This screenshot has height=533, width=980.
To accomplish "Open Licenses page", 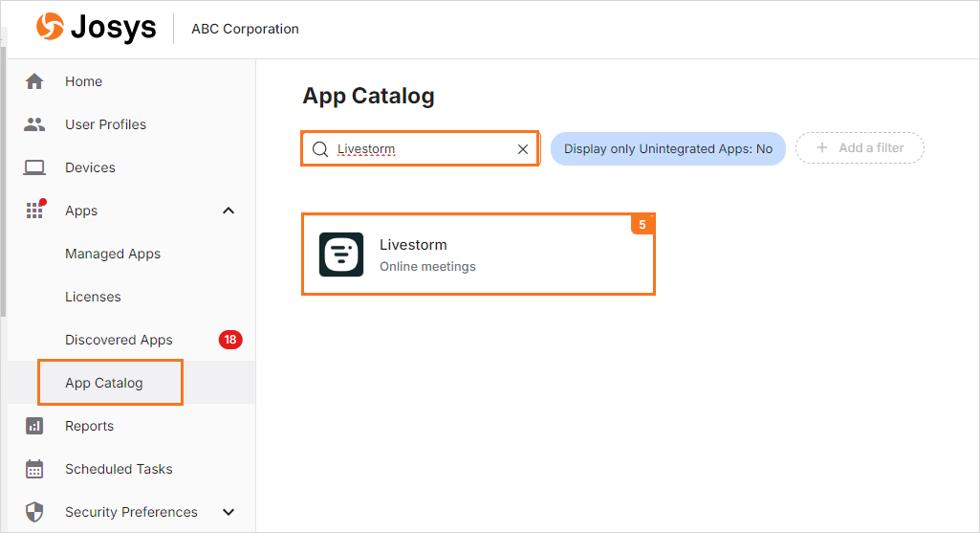I will point(93,298).
